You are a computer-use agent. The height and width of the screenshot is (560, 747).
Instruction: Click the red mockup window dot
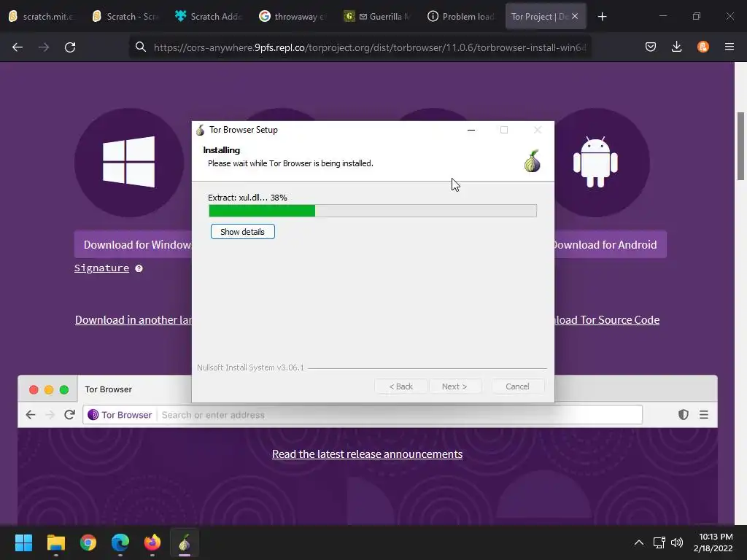[34, 389]
